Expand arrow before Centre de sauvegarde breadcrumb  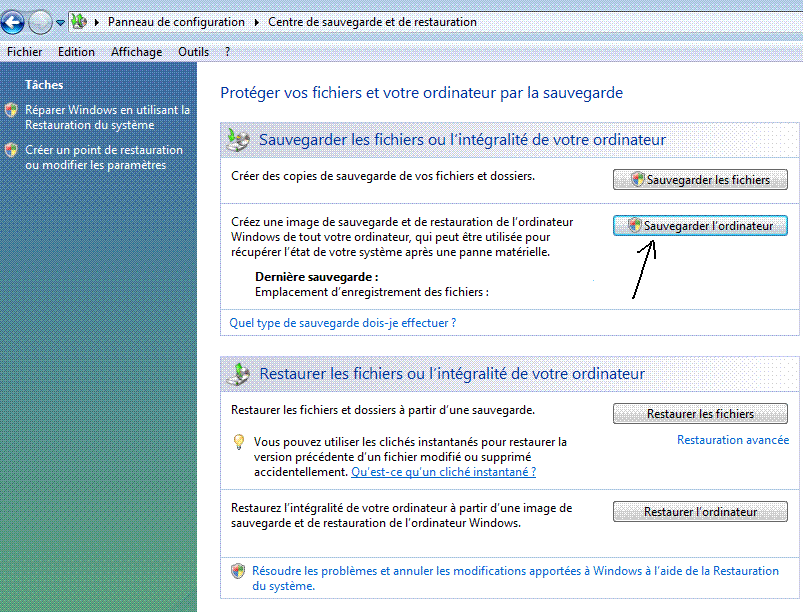(x=257, y=22)
